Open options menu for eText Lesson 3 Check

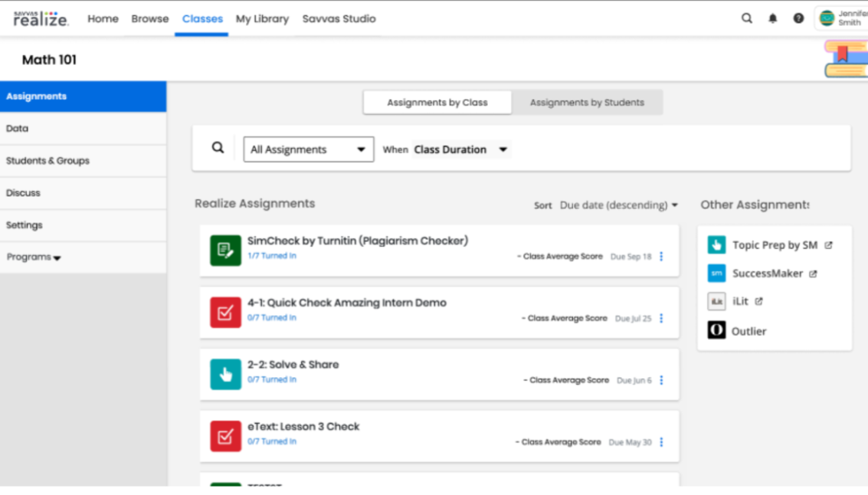click(x=661, y=442)
